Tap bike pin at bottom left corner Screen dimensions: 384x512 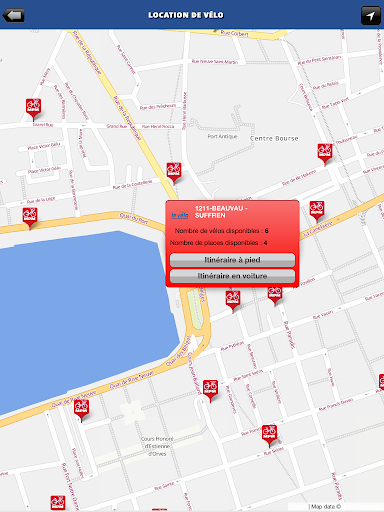pyautogui.click(x=58, y=503)
